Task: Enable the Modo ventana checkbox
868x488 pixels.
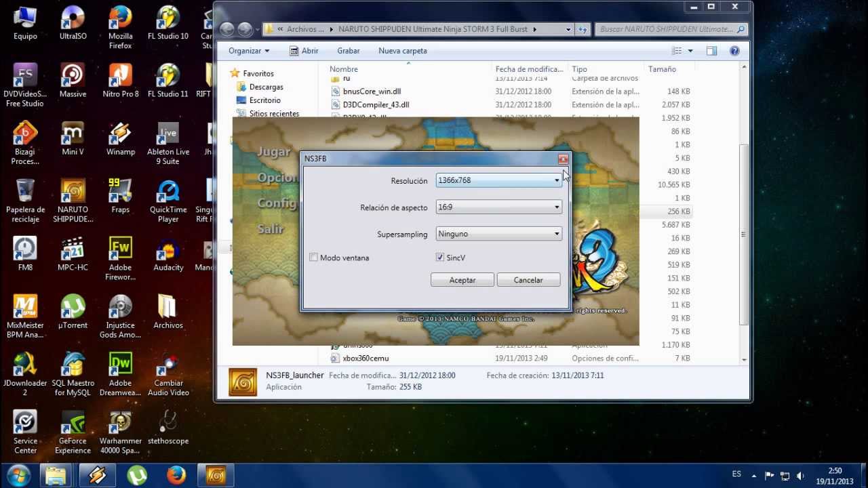Action: pos(313,258)
